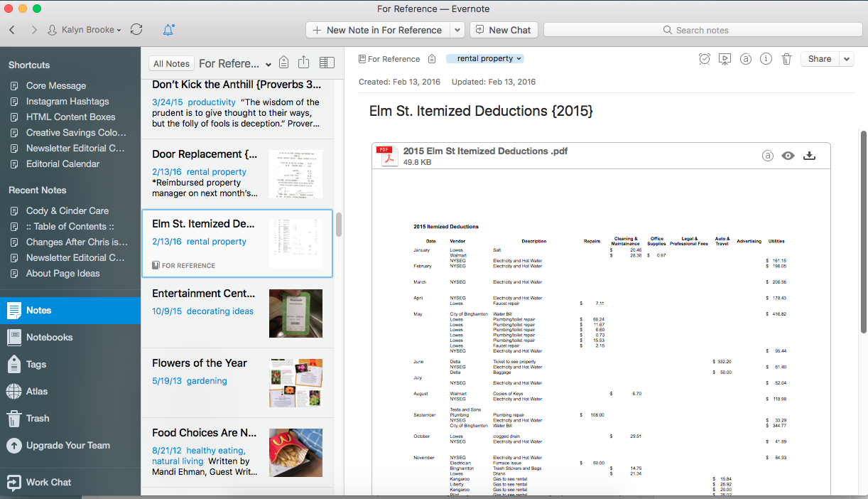
Task: Open the 'For Refere...' notebook dropdown
Action: pos(234,63)
